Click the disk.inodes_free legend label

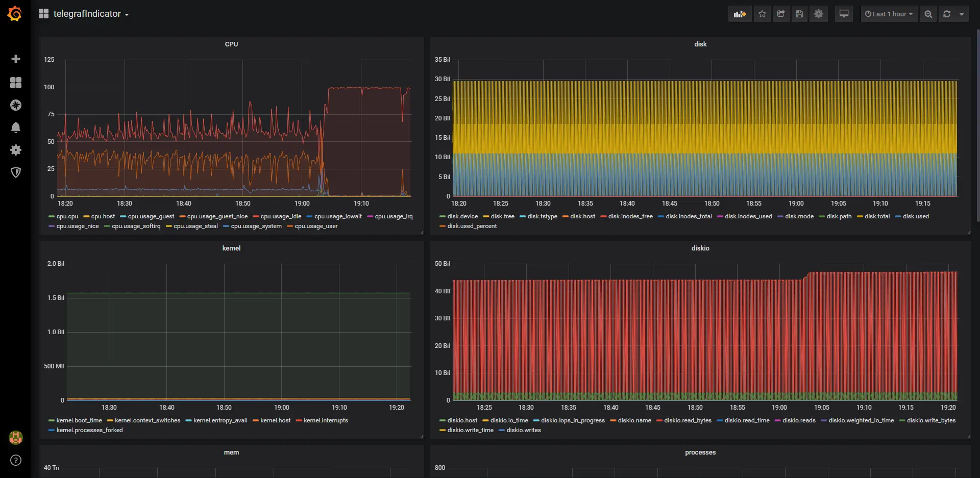(x=630, y=216)
